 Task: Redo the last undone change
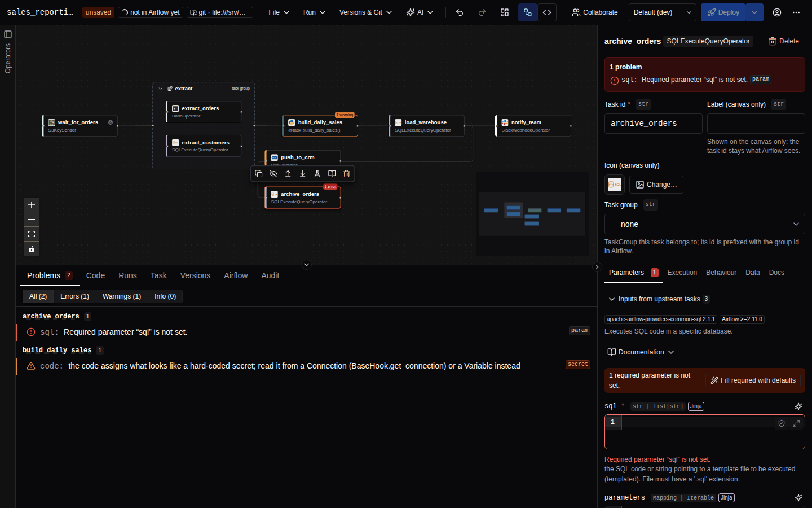pos(482,12)
